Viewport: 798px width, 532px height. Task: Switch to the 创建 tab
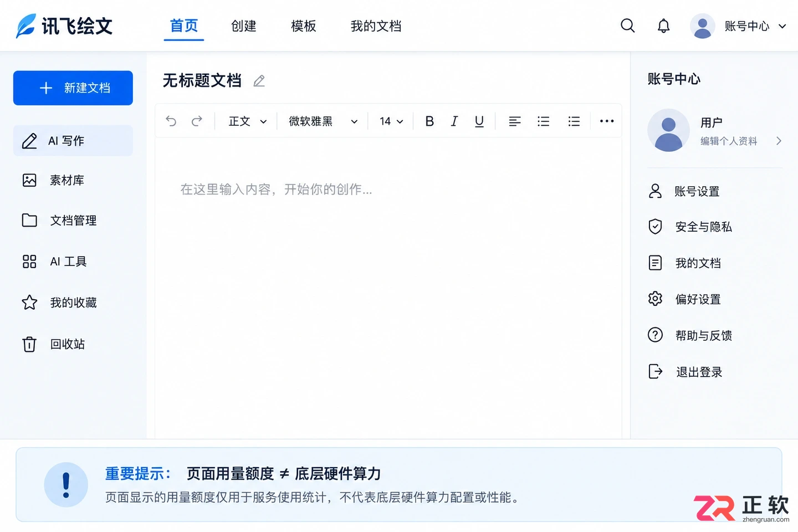(x=244, y=26)
